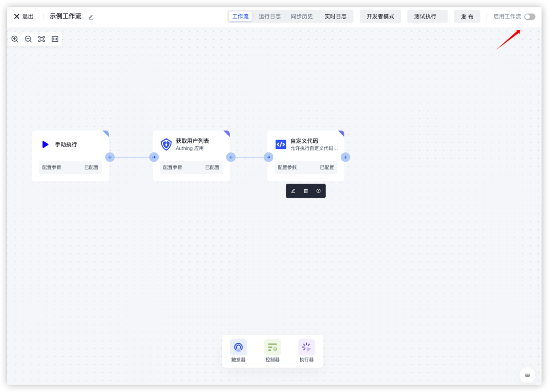The width and height of the screenshot is (549, 392).
Task: Switch to the 同步历史 tab
Action: 302,17
